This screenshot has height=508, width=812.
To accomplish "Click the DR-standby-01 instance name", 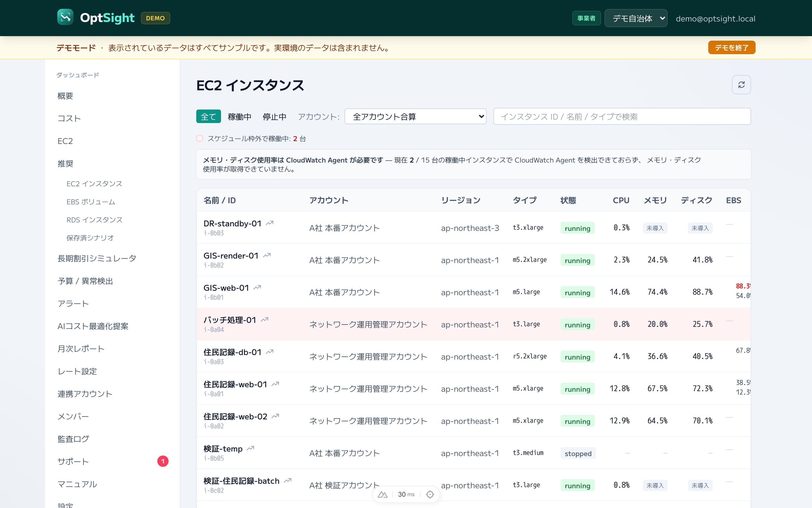I will [232, 224].
